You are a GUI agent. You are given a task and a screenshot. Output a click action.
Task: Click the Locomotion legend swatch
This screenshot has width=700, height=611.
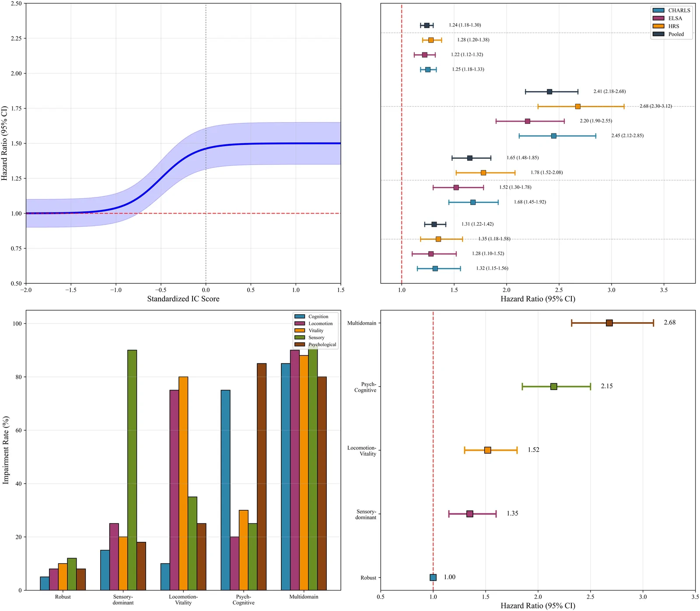tap(300, 323)
